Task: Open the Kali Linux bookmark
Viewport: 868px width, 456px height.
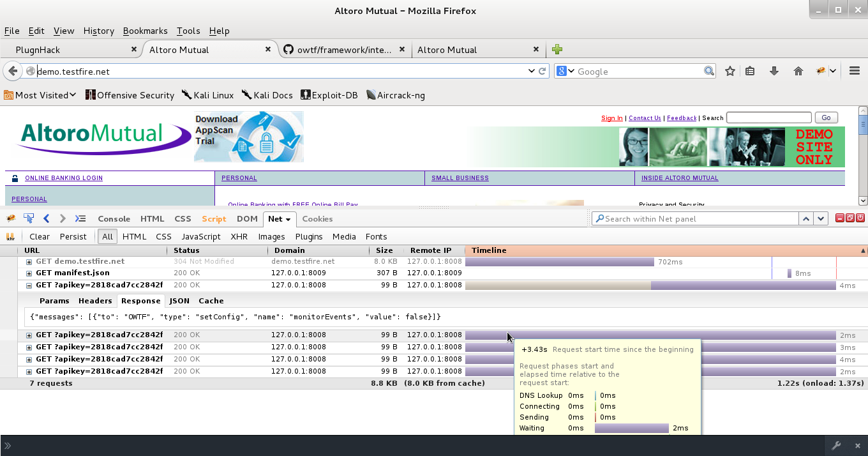Action: click(207, 95)
